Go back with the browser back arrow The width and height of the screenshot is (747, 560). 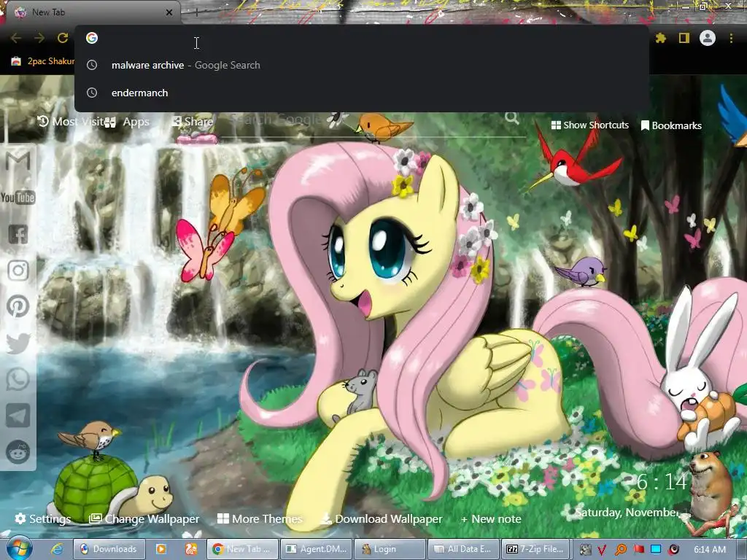(x=16, y=38)
